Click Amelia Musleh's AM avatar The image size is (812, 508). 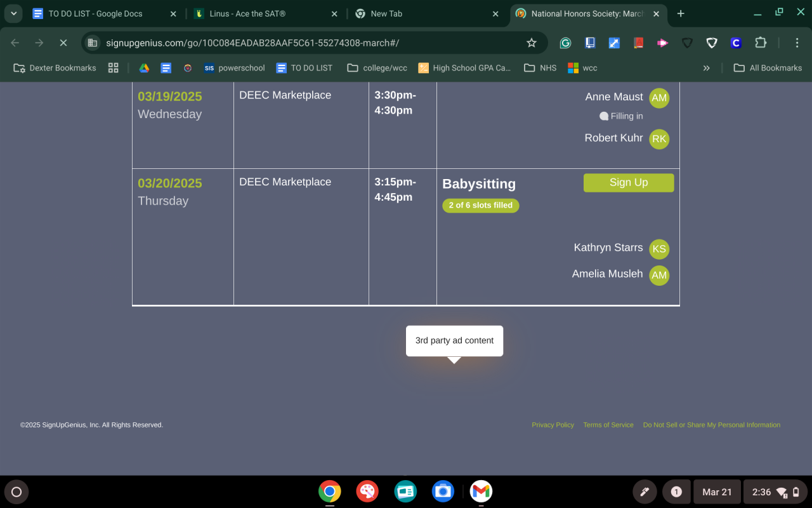[659, 275]
